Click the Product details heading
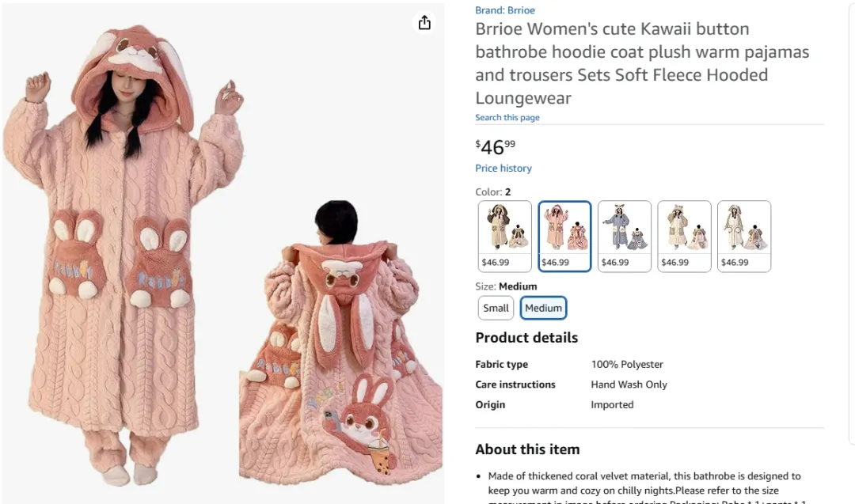Image resolution: width=855 pixels, height=504 pixels. point(526,338)
